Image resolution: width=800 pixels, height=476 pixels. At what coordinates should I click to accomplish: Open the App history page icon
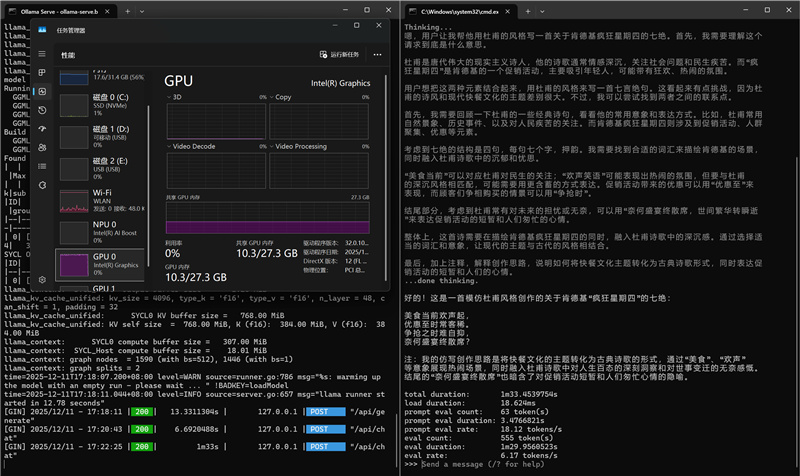pyautogui.click(x=42, y=108)
